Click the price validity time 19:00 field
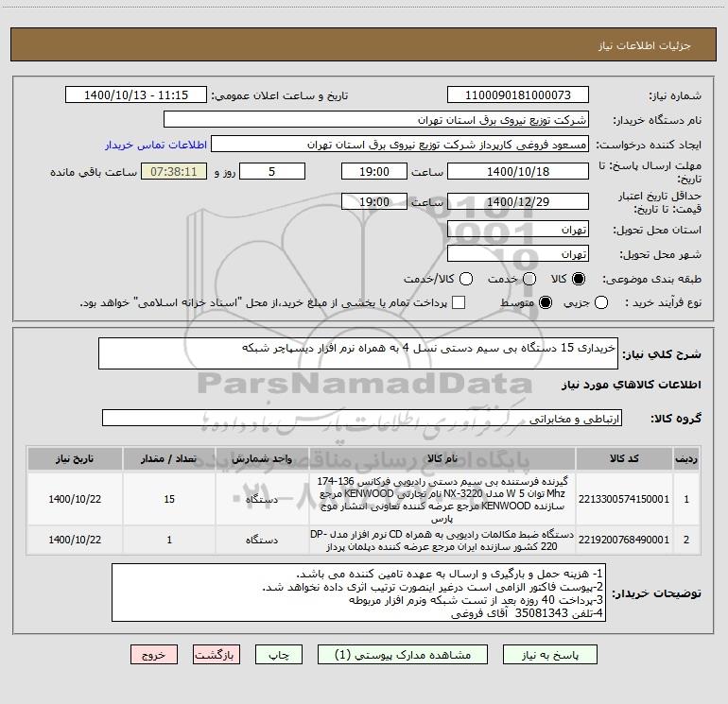 pyautogui.click(x=374, y=201)
